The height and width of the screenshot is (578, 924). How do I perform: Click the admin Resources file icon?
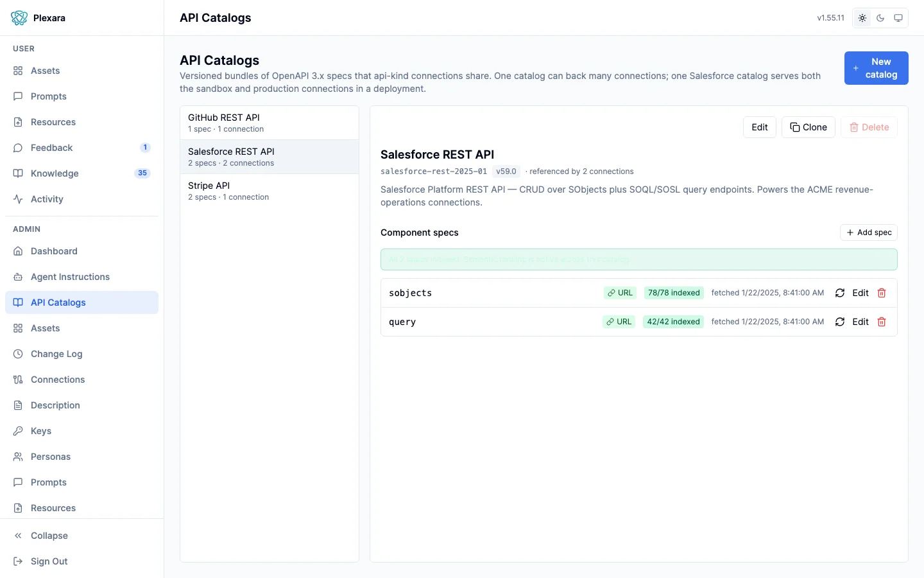18,508
